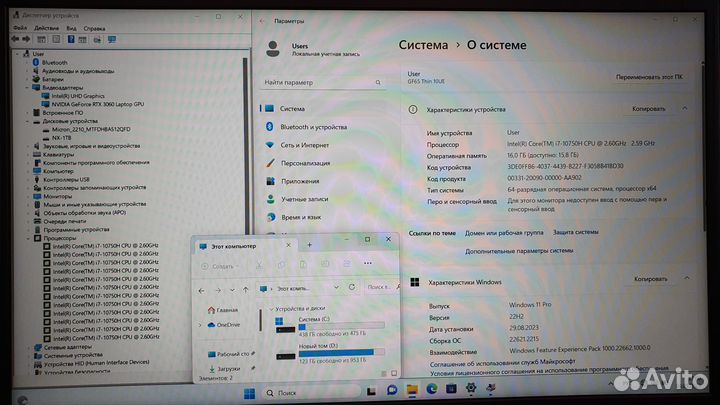Click the Copy icon in Explorer toolbar
This screenshot has height=405, width=720.
(x=281, y=264)
